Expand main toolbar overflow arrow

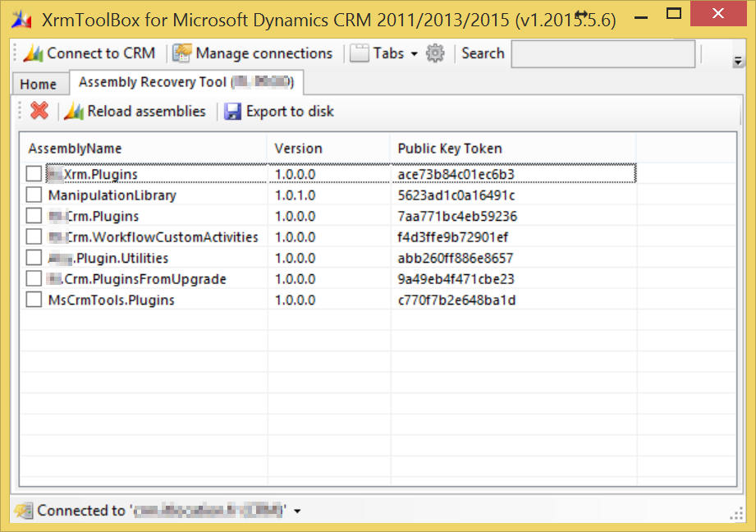(x=737, y=62)
